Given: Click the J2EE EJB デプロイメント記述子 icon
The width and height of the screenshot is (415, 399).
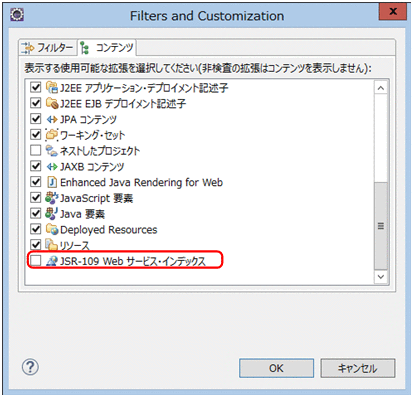Looking at the screenshot, I should [x=52, y=103].
